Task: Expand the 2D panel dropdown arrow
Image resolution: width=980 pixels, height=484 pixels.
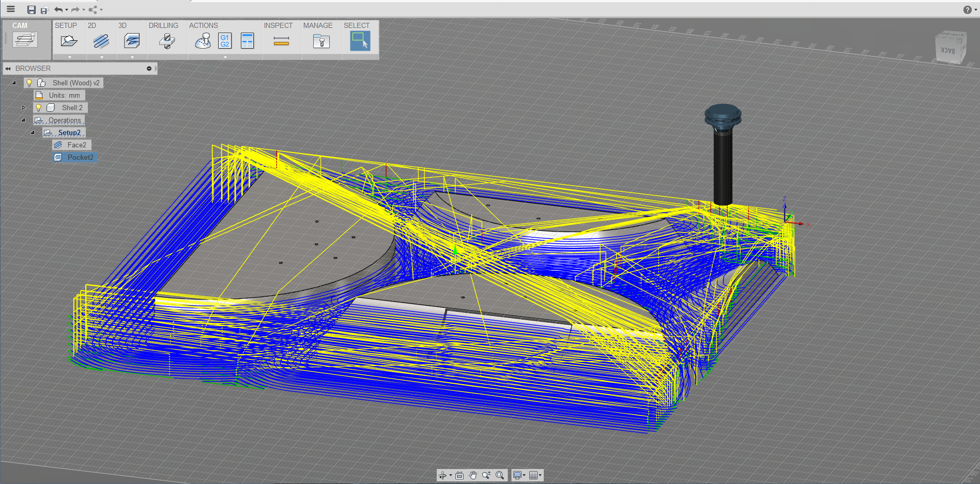Action: [x=101, y=57]
